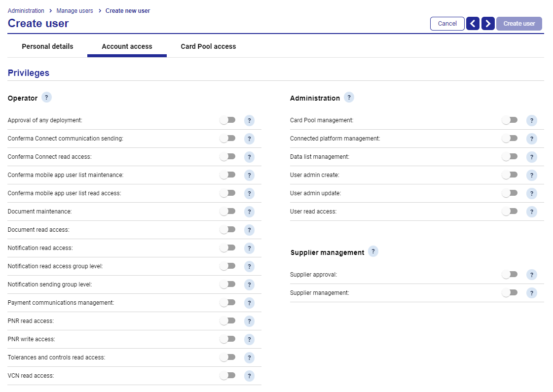Click the previous step arrow button
The width and height of the screenshot is (553, 392).
tap(473, 24)
